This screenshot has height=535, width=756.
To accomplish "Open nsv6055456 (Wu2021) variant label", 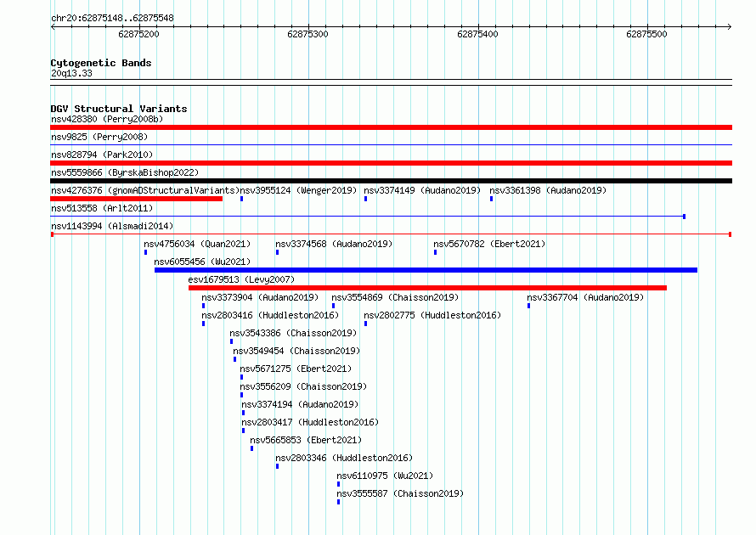I will (202, 262).
